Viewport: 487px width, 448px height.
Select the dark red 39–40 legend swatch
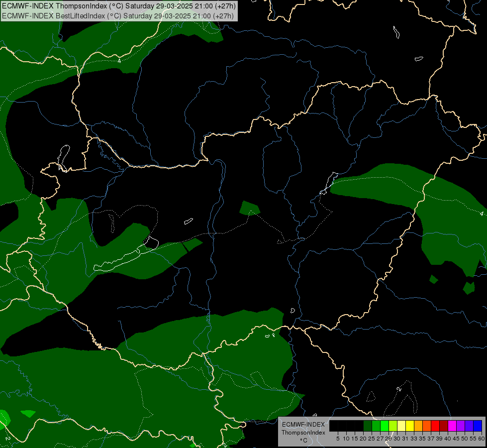[444, 426]
